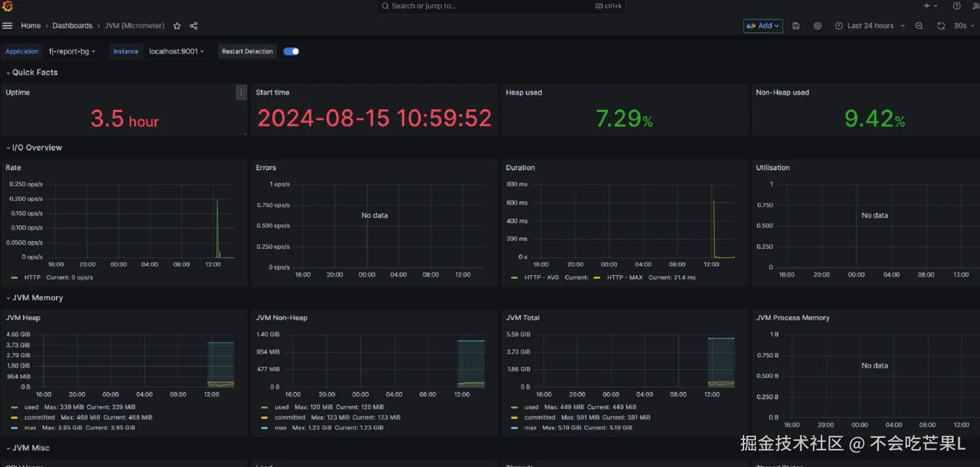Click the JVM Total panel title

point(523,318)
